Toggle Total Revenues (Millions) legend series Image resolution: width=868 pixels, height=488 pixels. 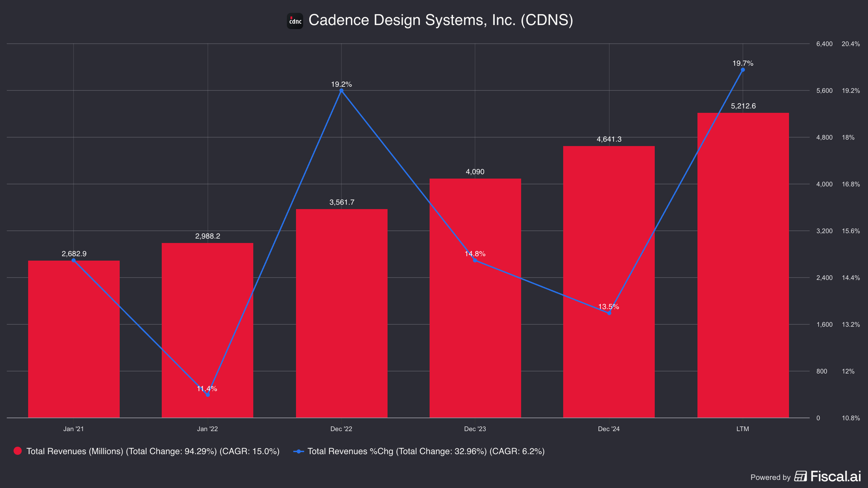click(x=153, y=451)
